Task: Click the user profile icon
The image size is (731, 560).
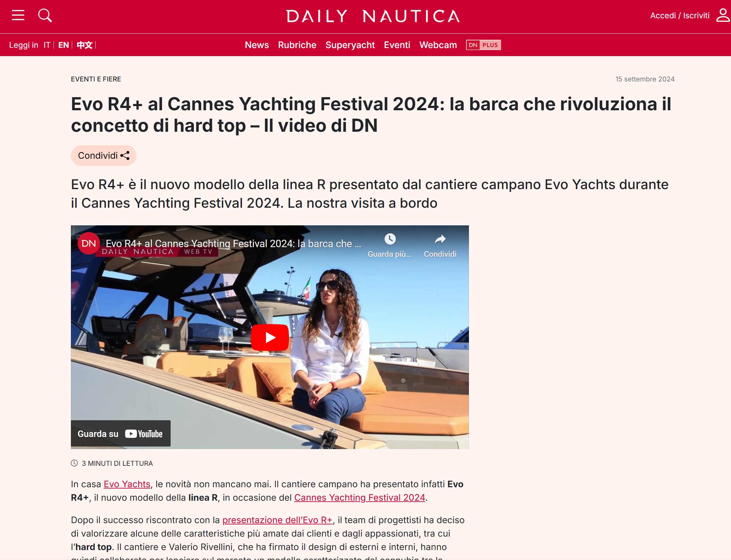Action: point(723,15)
